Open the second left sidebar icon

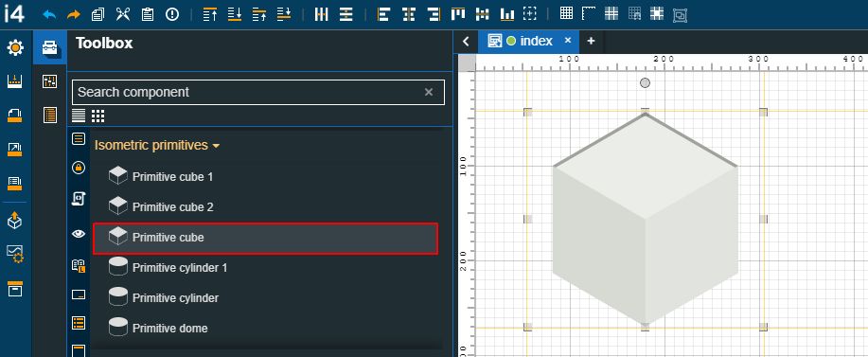[15, 82]
